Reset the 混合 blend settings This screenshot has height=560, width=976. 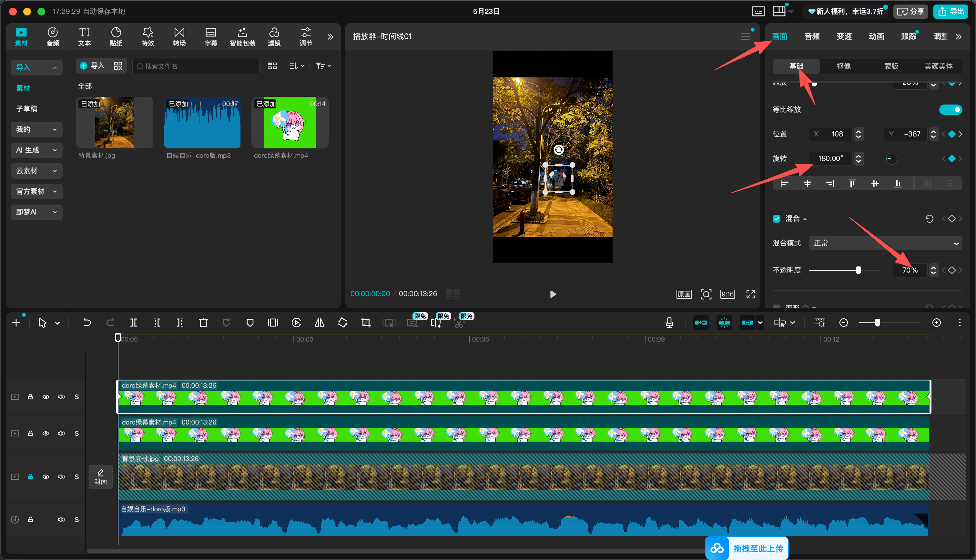pyautogui.click(x=930, y=219)
